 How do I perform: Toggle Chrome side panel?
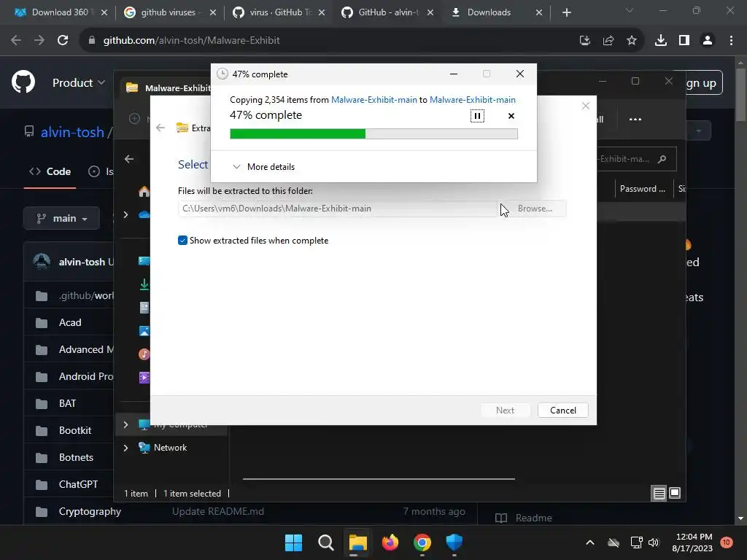tap(684, 41)
